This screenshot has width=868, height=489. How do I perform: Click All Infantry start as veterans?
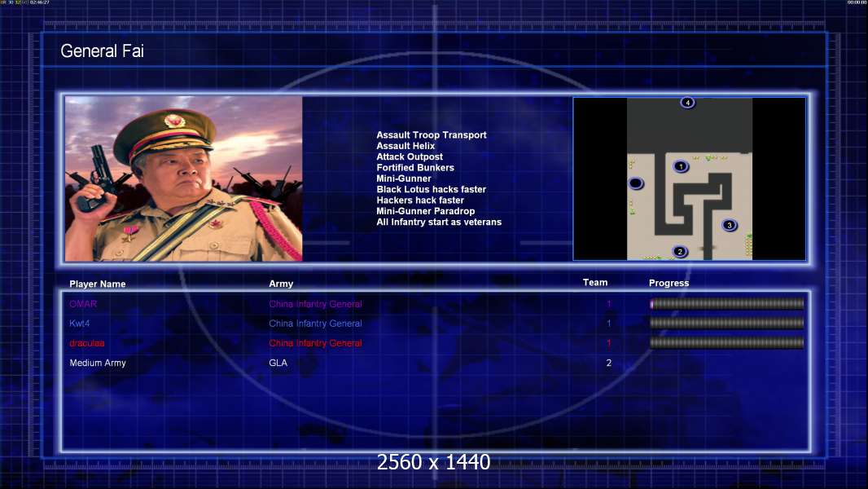coord(439,222)
